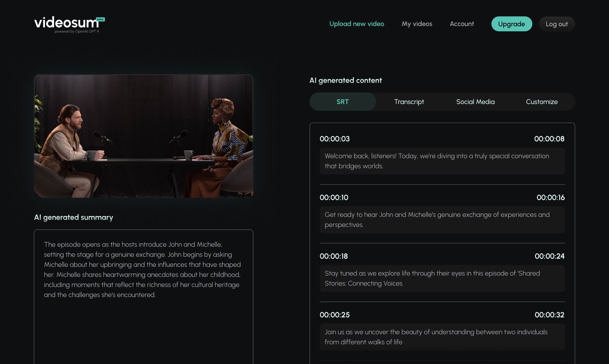Click the 00:00:08 end timestamp
This screenshot has width=609, height=364.
point(550,139)
